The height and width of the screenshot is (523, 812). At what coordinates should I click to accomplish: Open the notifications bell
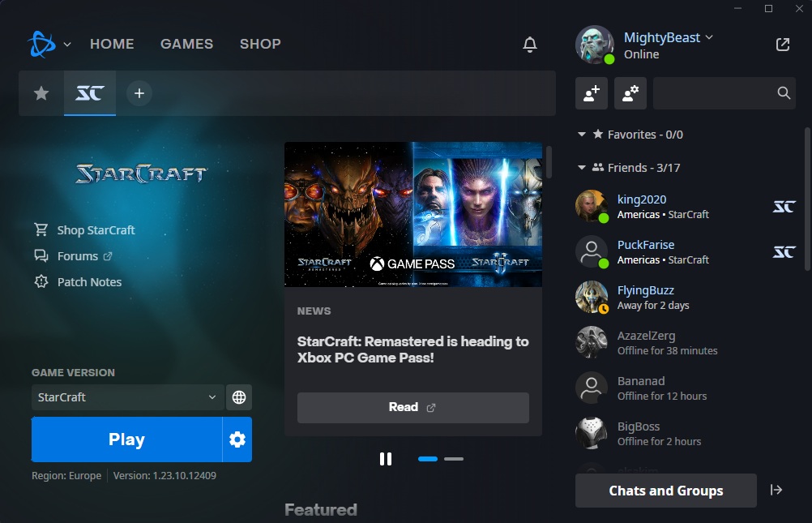[529, 45]
